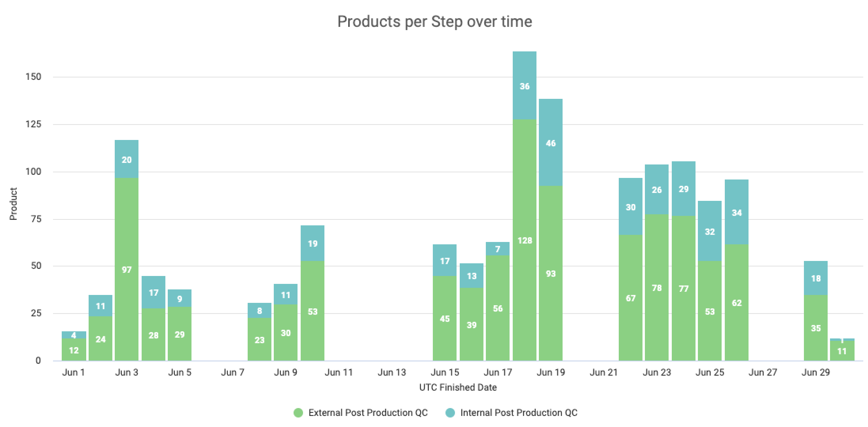Click teal 17 segment above green 28

point(154,292)
